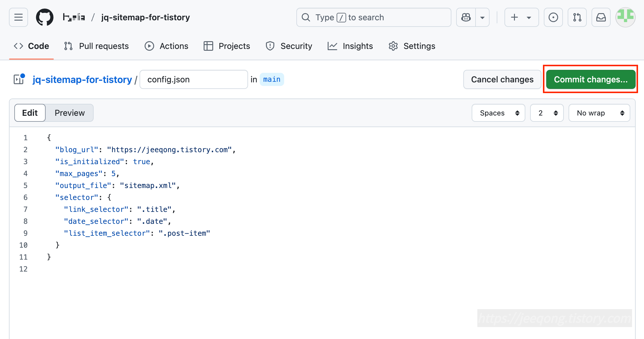Click the user avatar in header
644x339 pixels.
[625, 17]
